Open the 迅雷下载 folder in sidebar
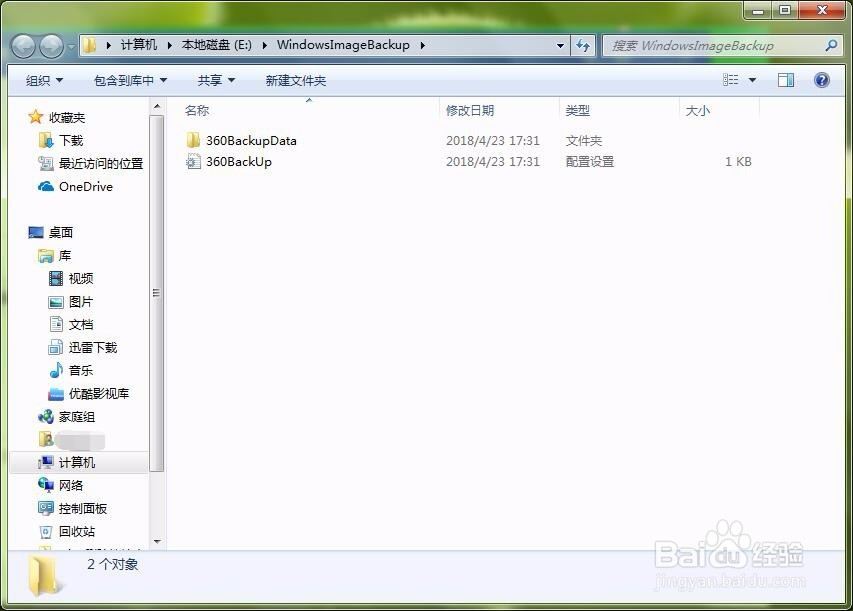The height and width of the screenshot is (611, 853). (x=92, y=347)
